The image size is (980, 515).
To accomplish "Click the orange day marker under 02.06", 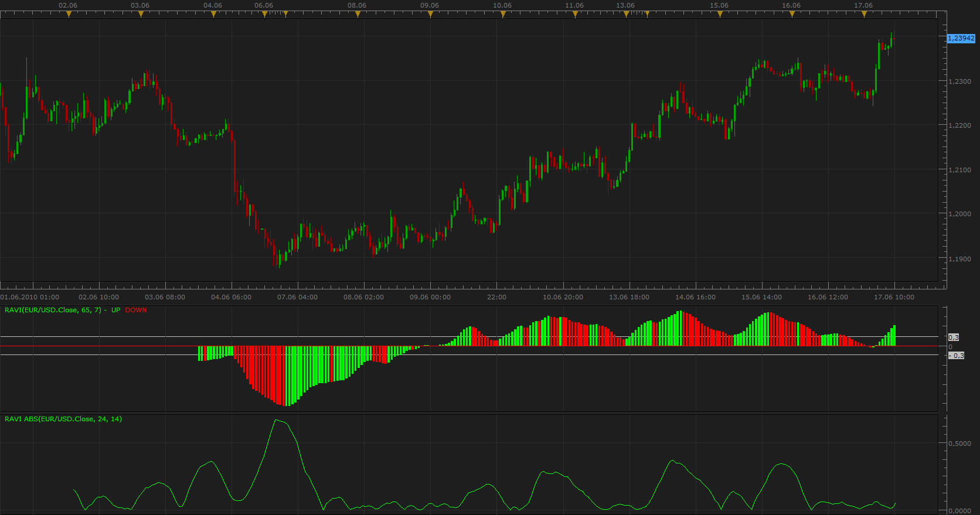I will pyautogui.click(x=69, y=14).
